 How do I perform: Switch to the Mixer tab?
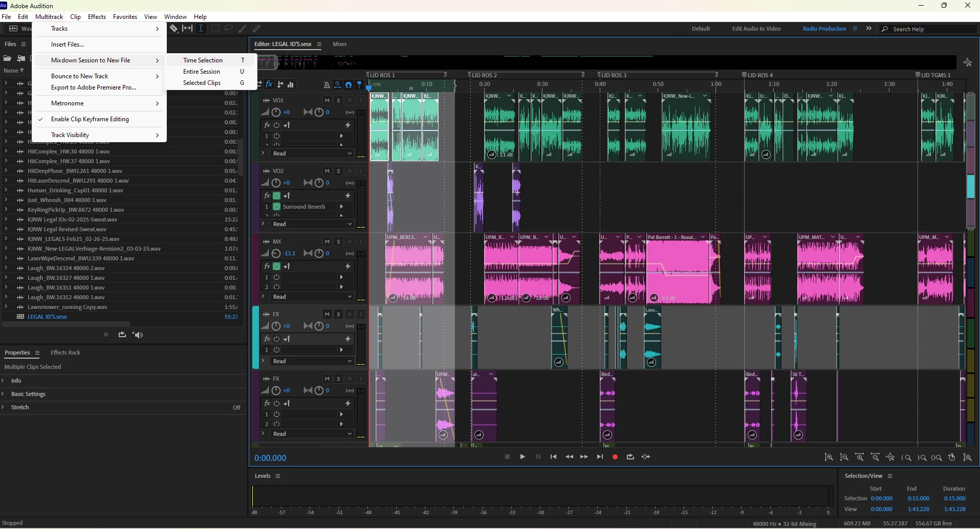[x=340, y=44]
